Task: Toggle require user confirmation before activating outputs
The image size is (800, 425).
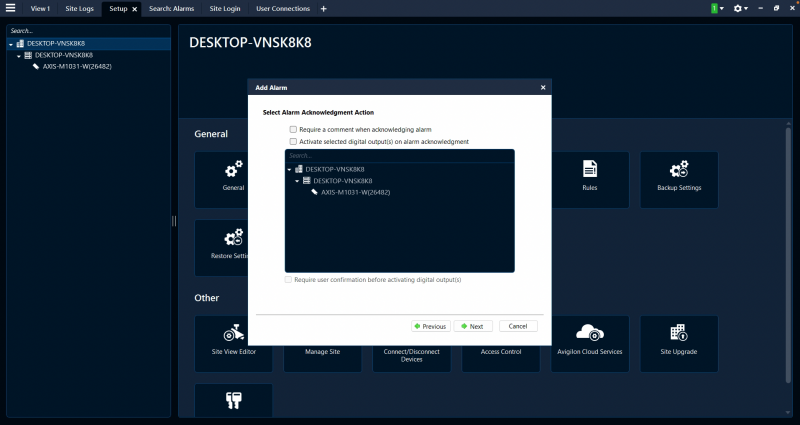Action: click(288, 280)
